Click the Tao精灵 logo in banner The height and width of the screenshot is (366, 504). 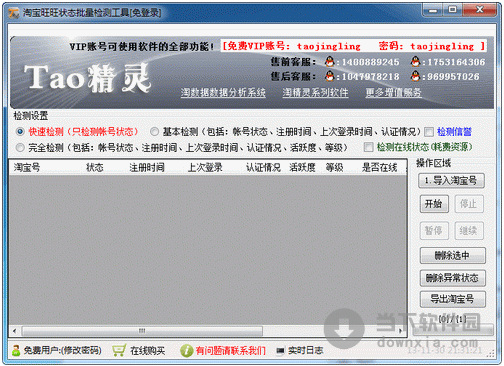coord(87,78)
